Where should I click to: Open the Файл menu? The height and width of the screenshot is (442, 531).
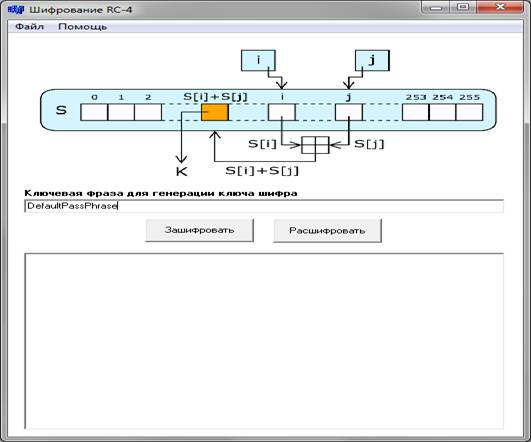[x=30, y=26]
